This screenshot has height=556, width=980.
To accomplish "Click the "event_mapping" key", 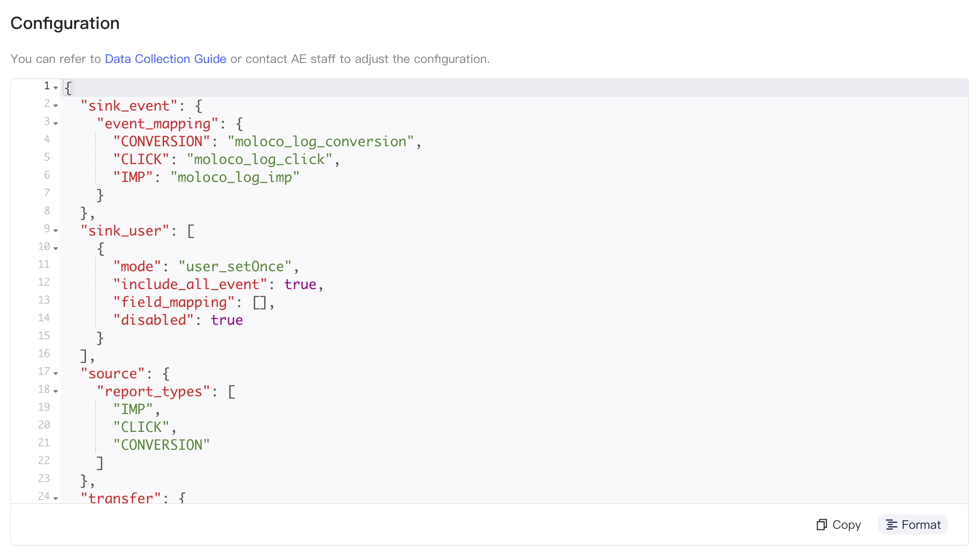I will [x=158, y=124].
